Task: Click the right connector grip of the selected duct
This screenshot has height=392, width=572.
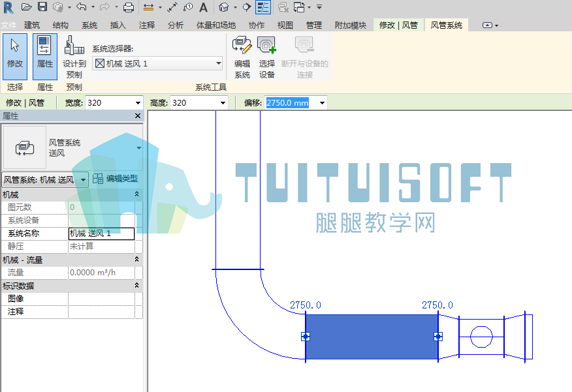Action: pyautogui.click(x=438, y=337)
